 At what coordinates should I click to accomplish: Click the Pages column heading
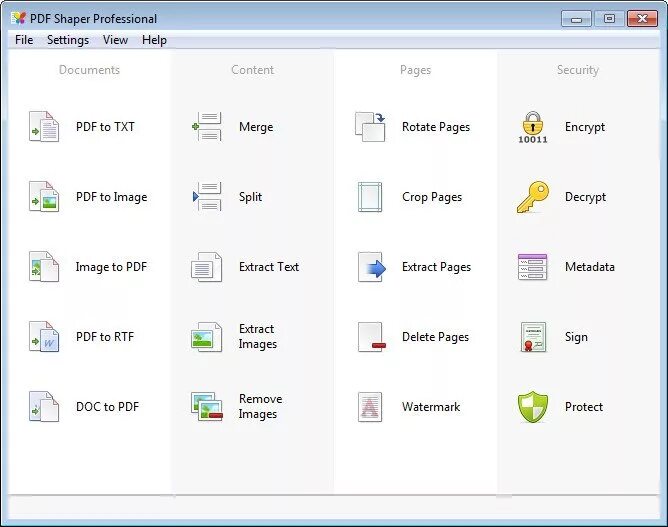[415, 70]
